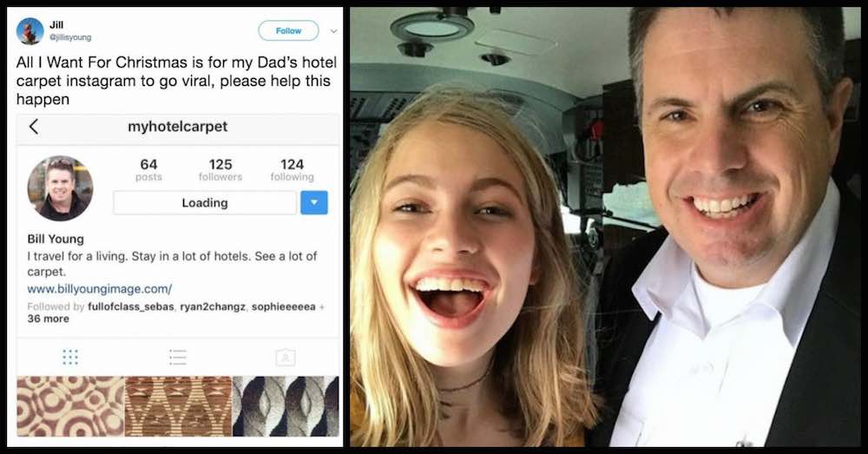Expand the tweet options chevron beside Follow

pyautogui.click(x=334, y=31)
